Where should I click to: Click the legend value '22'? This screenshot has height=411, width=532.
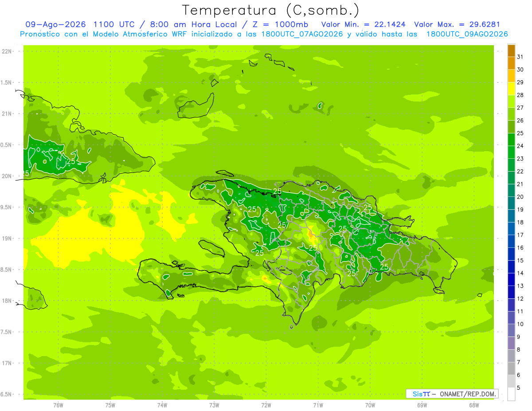pos(520,172)
